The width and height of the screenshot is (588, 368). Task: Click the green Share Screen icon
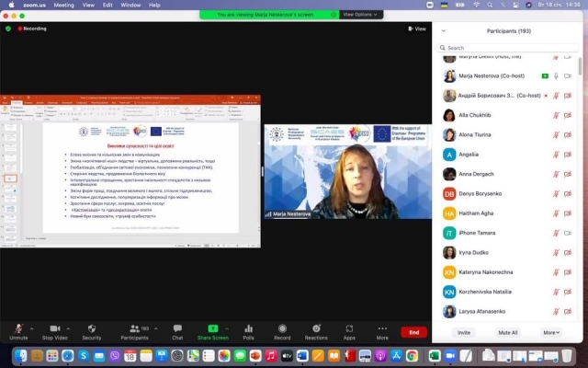212,328
